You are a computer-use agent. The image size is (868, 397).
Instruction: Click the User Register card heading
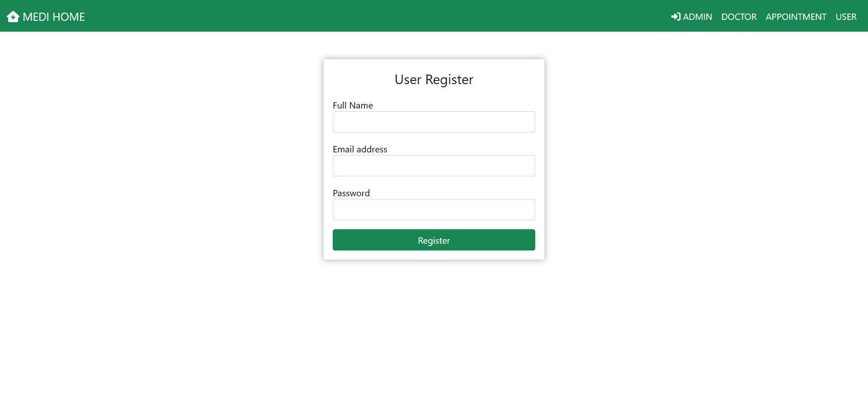[x=434, y=80]
